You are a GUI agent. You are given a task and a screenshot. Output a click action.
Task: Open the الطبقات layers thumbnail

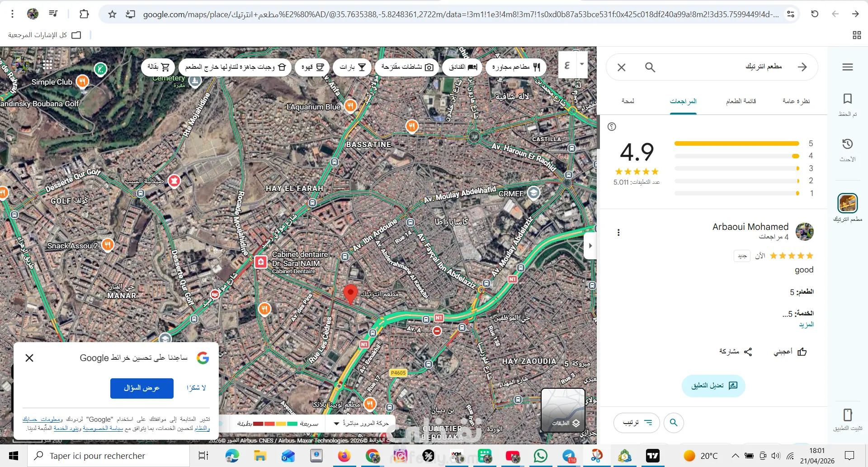coord(563,410)
